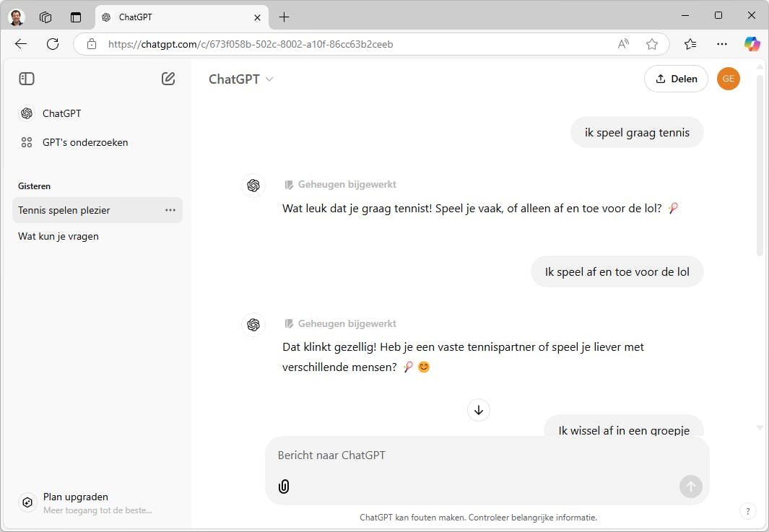Open the GE account avatar menu
Image resolution: width=769 pixels, height=532 pixels.
coord(728,79)
